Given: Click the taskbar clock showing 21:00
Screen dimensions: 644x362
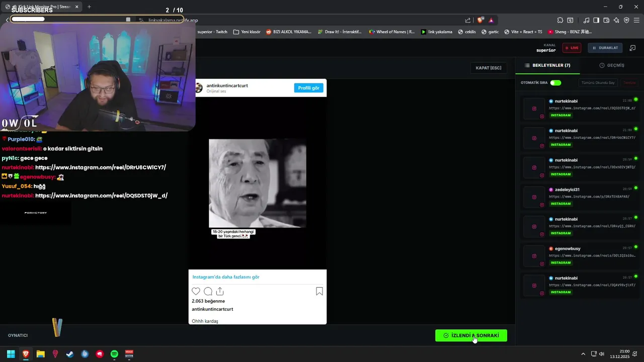Looking at the screenshot, I should 620,354.
